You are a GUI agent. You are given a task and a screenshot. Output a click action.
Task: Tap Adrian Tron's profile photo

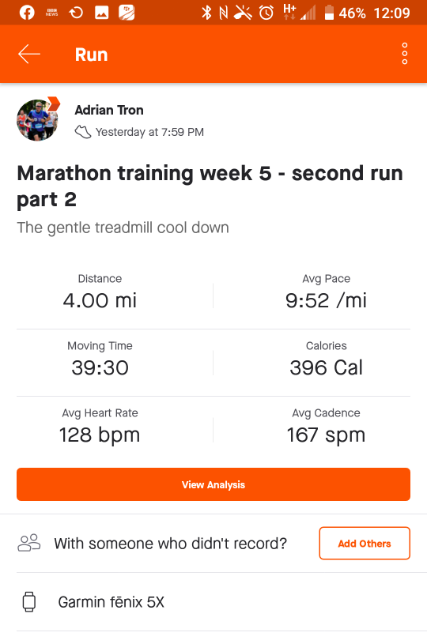38,120
